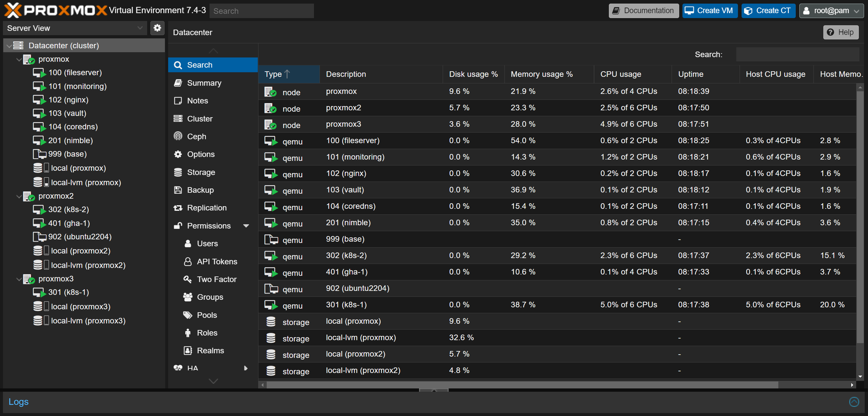
Task: Click the 902 (ubuntu2204) template icon in tree
Action: pos(39,237)
